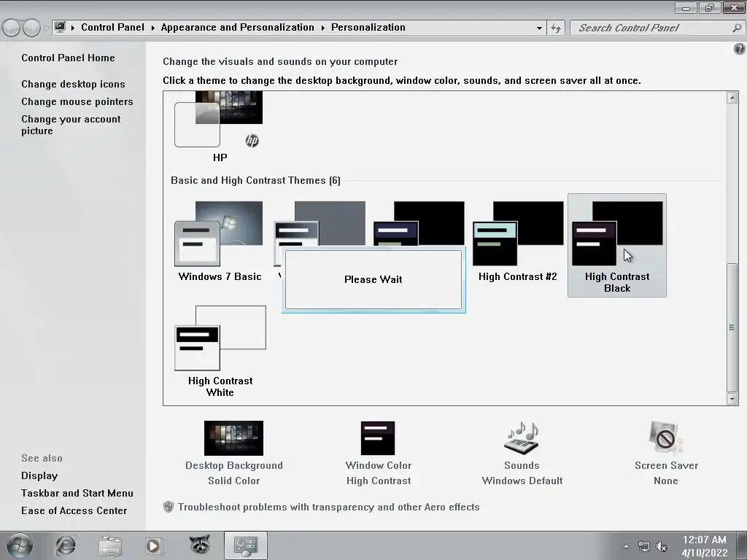Viewport: 747px width, 560px height.
Task: Open the raccoon app on taskbar
Action: click(x=200, y=545)
